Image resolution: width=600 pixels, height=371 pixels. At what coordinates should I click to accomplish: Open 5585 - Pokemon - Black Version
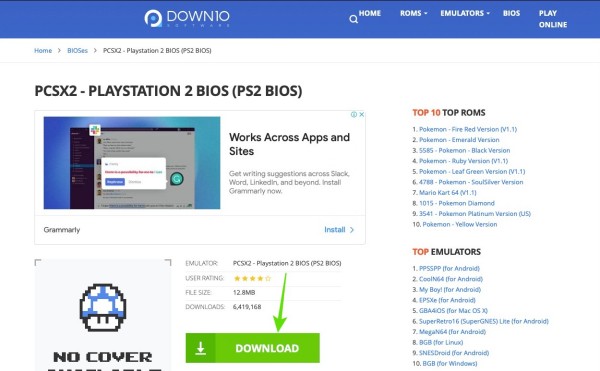point(465,150)
